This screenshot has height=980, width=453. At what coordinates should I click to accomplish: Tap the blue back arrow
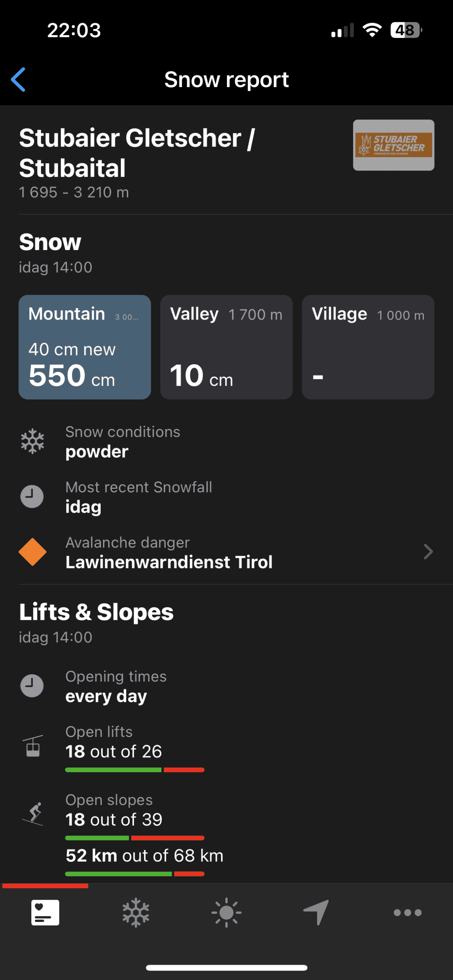[x=18, y=80]
